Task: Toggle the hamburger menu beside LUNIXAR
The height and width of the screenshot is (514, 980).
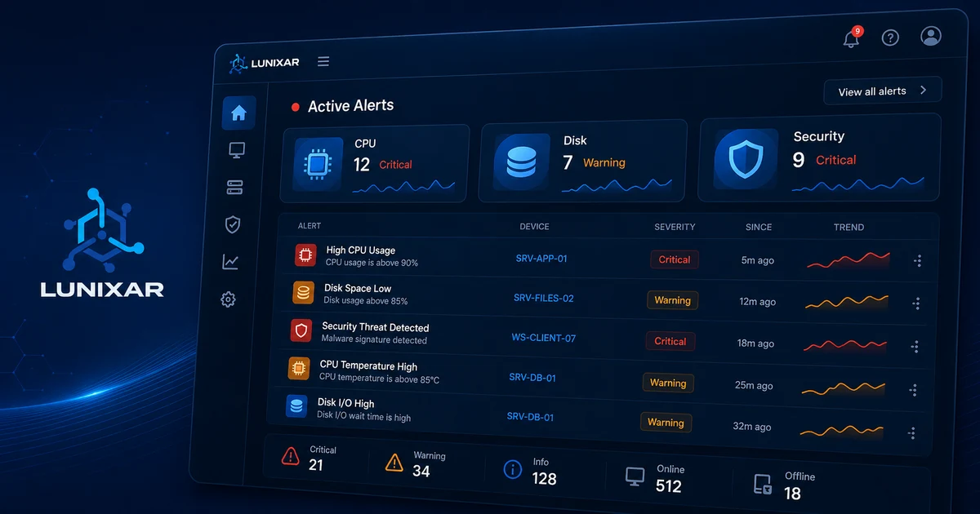Action: click(323, 61)
